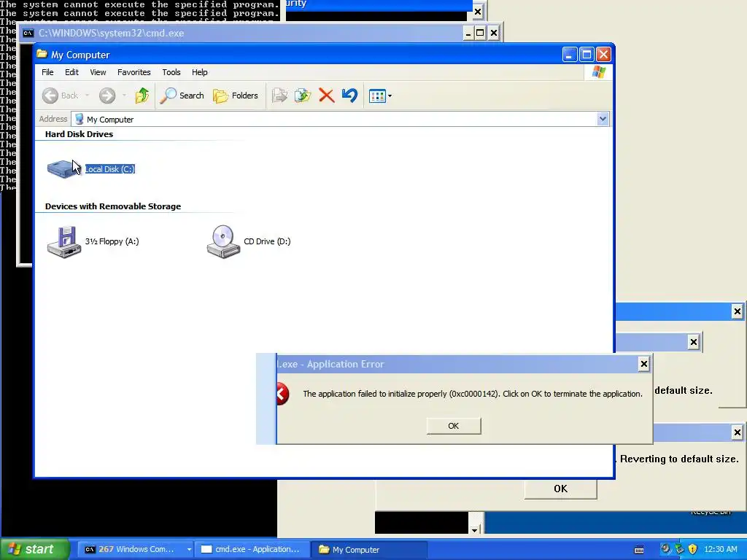The width and height of the screenshot is (747, 560).
Task: Click the yellow security shield tray icon
Action: (693, 549)
